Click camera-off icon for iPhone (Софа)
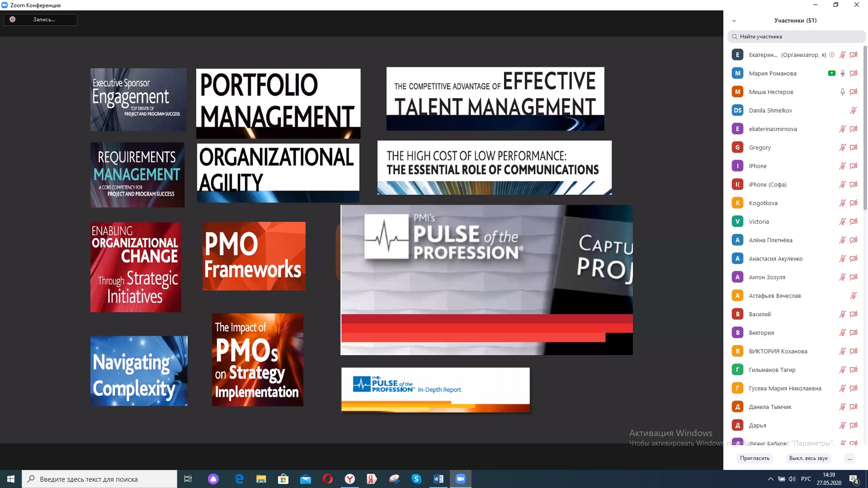This screenshot has height=488, width=868. point(854,184)
